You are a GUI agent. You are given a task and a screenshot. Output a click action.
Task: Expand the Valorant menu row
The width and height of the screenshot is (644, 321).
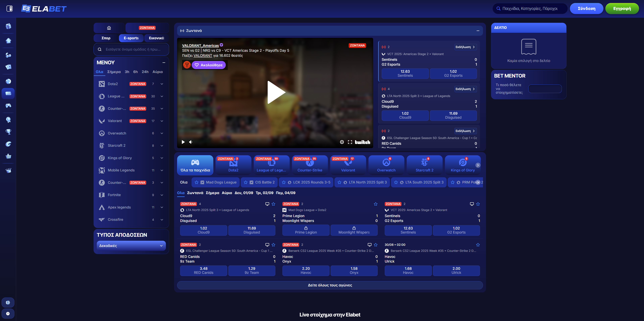pos(162,121)
